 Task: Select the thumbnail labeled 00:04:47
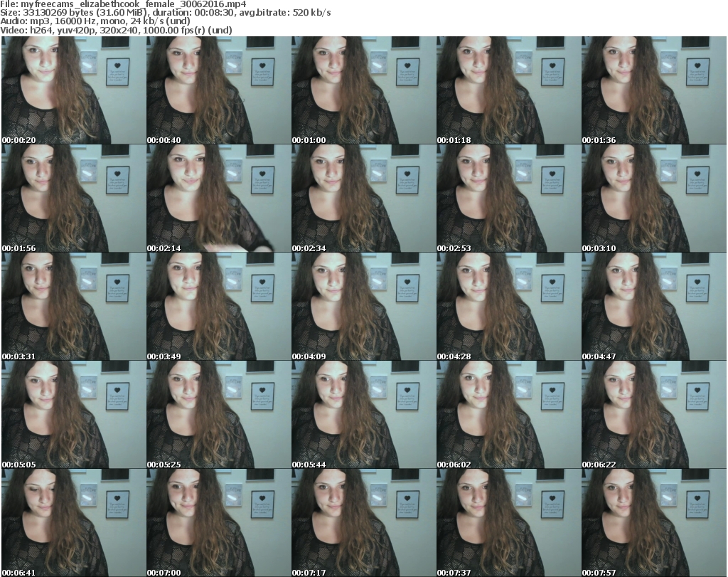[x=653, y=307]
